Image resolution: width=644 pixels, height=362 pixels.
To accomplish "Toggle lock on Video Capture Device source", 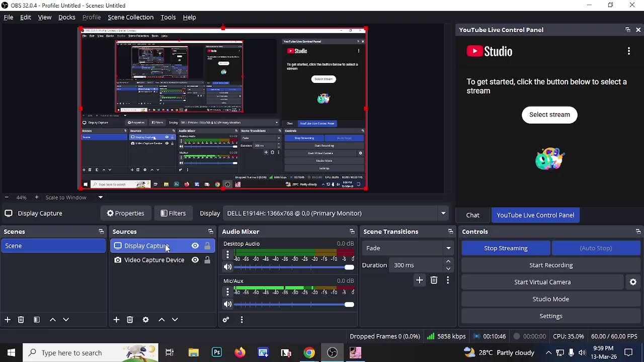I will 207,260.
